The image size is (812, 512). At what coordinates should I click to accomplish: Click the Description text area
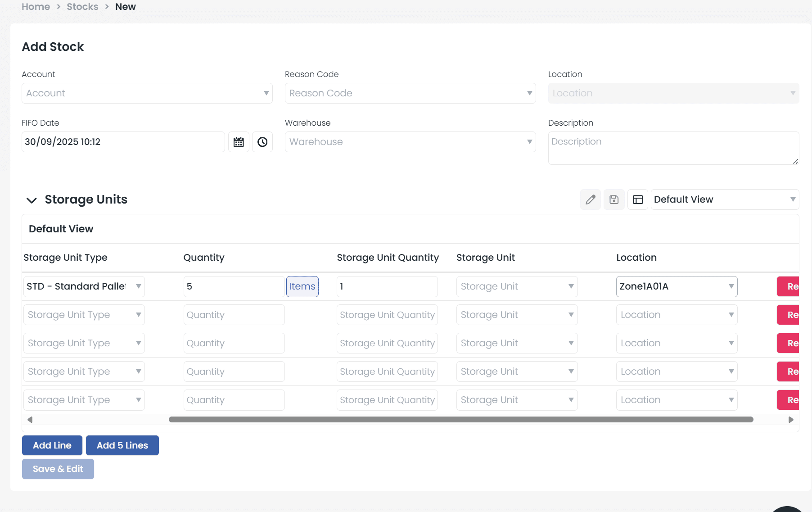click(673, 148)
